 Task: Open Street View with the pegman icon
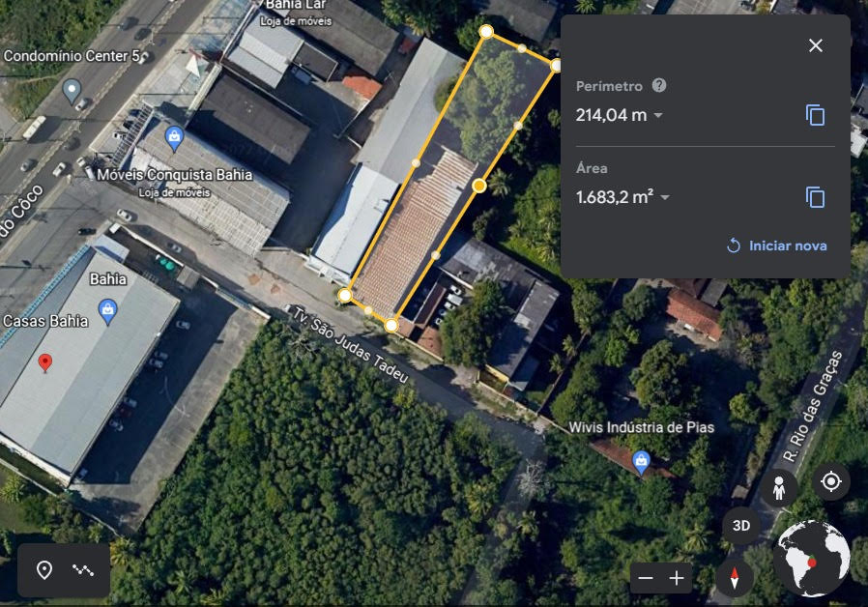point(778,488)
